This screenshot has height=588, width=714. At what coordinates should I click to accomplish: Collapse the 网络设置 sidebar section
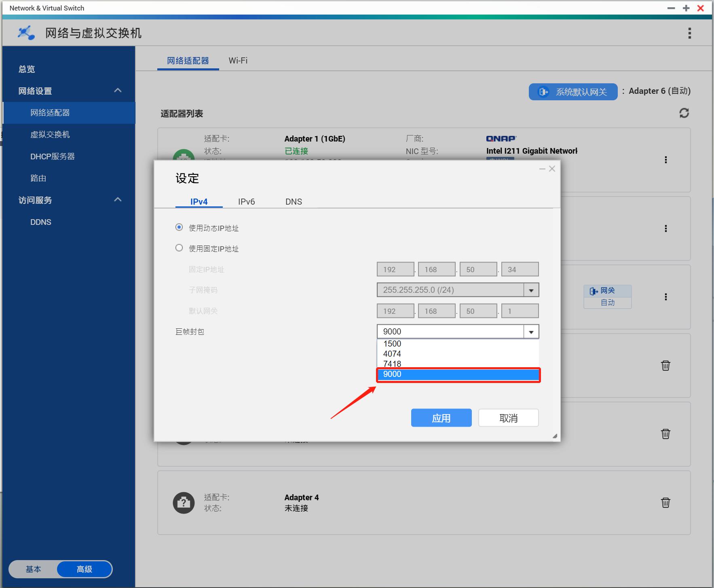pyautogui.click(x=118, y=91)
